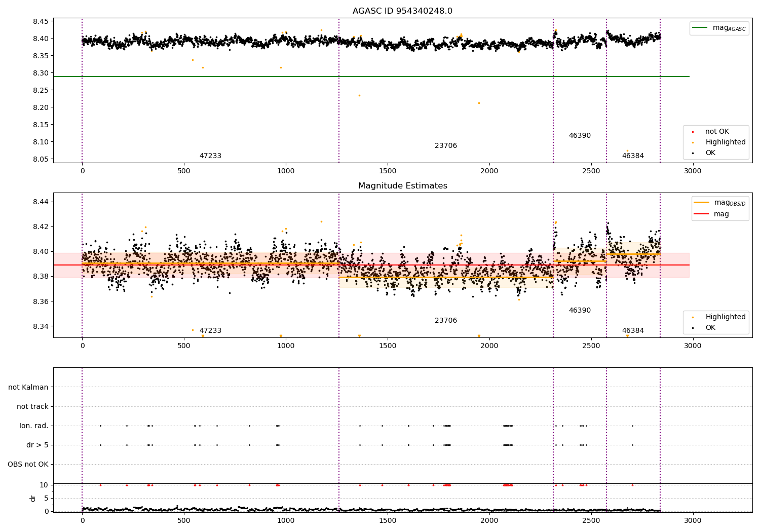Screen dimensions: 760x532
Task: Click the 10 tick on the dr axis
Action: pos(44,485)
